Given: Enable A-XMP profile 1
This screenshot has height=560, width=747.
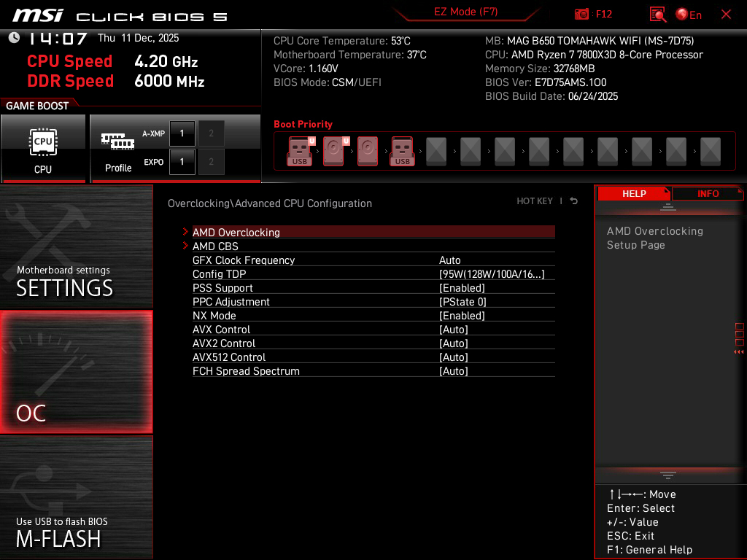Looking at the screenshot, I should coord(182,133).
